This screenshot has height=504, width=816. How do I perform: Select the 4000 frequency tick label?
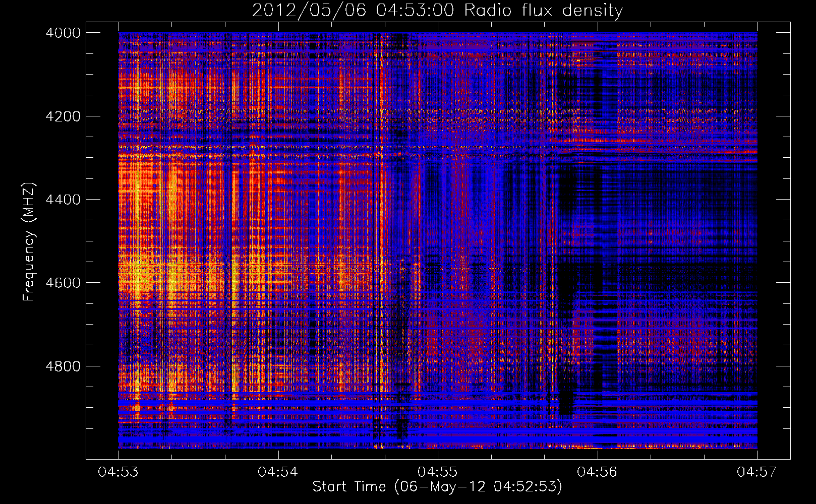pyautogui.click(x=63, y=33)
